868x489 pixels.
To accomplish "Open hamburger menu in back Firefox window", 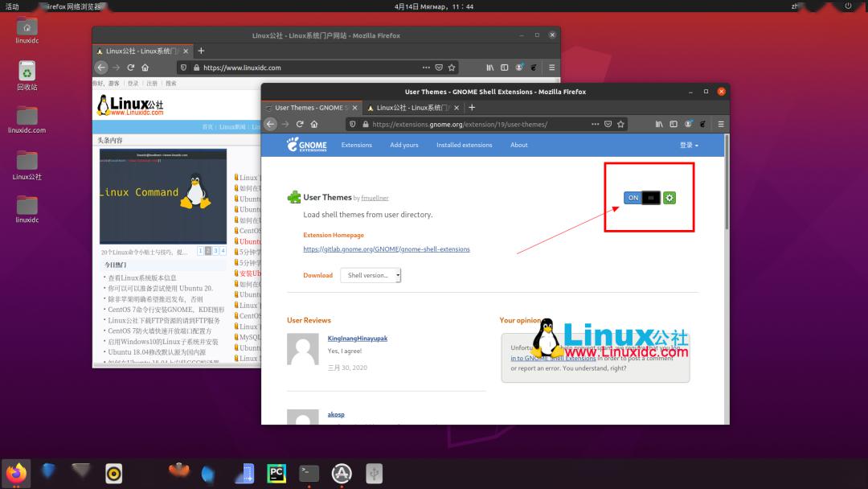I will click(552, 68).
